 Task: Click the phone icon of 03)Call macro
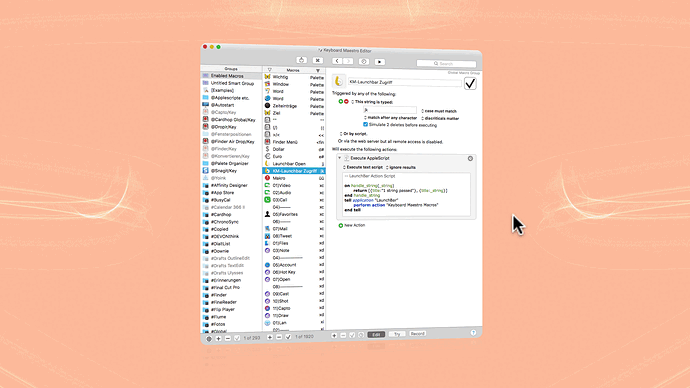(267, 200)
